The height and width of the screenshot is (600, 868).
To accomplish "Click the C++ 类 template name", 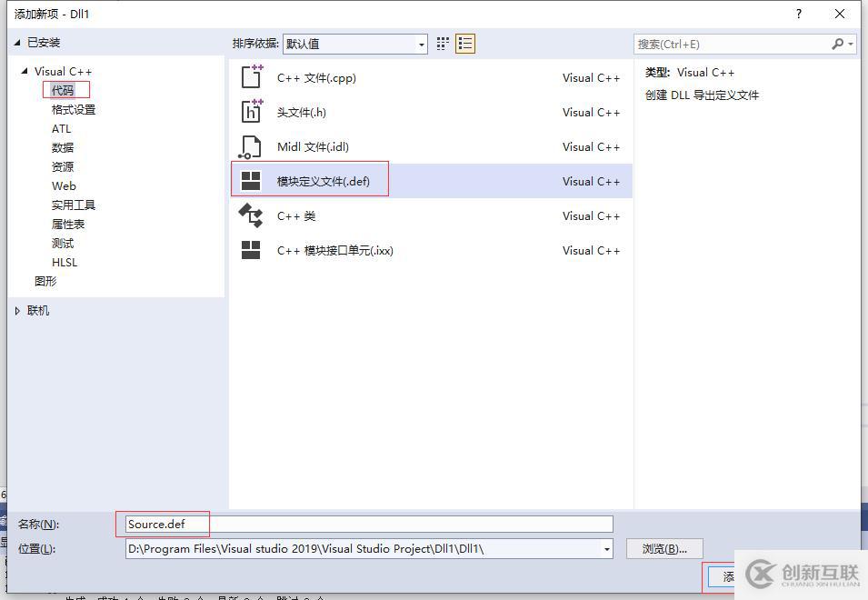I will pos(296,215).
